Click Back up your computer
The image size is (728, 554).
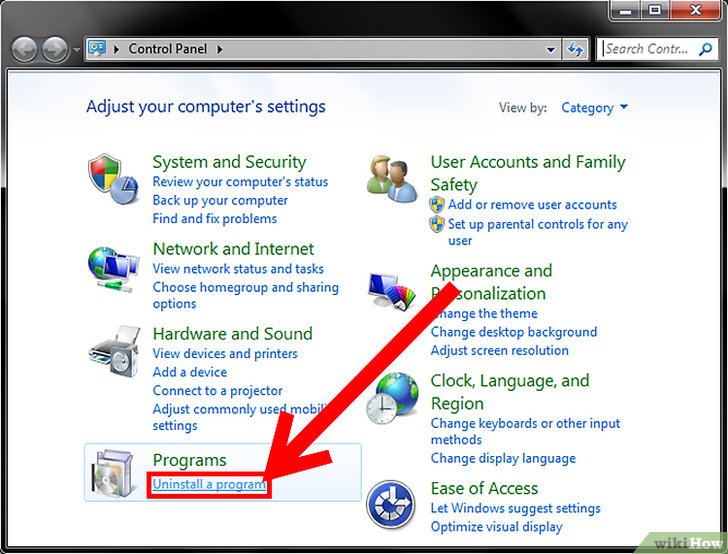coord(220,201)
